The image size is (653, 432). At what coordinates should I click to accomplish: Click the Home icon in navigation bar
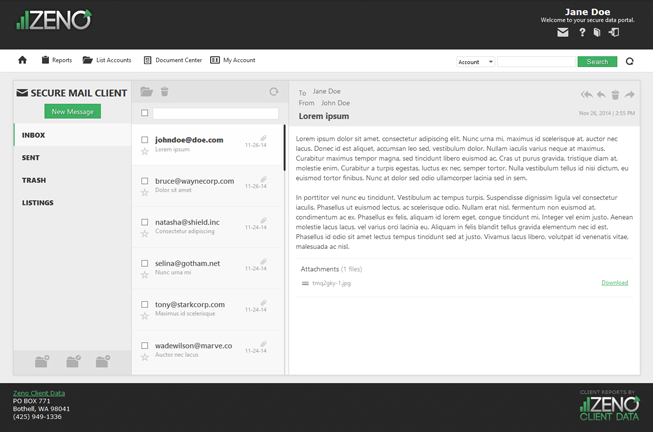click(x=22, y=61)
